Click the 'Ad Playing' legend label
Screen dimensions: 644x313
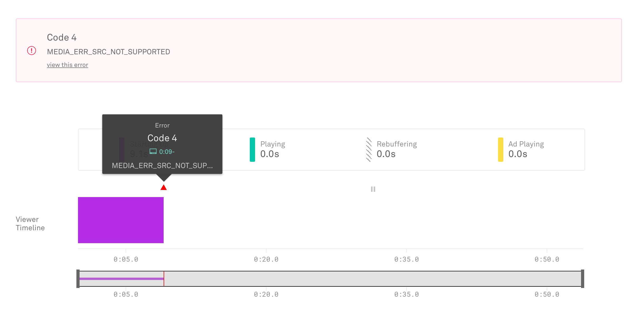coord(526,144)
